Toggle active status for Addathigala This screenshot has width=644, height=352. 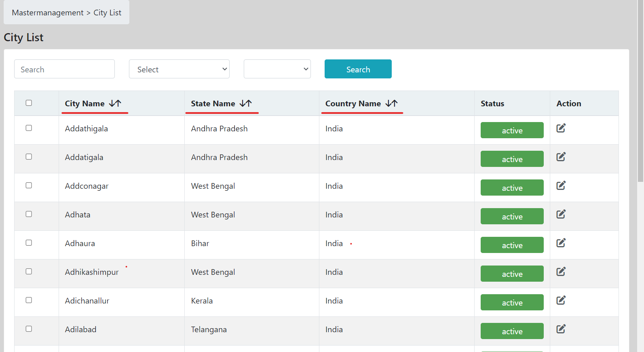(x=512, y=130)
